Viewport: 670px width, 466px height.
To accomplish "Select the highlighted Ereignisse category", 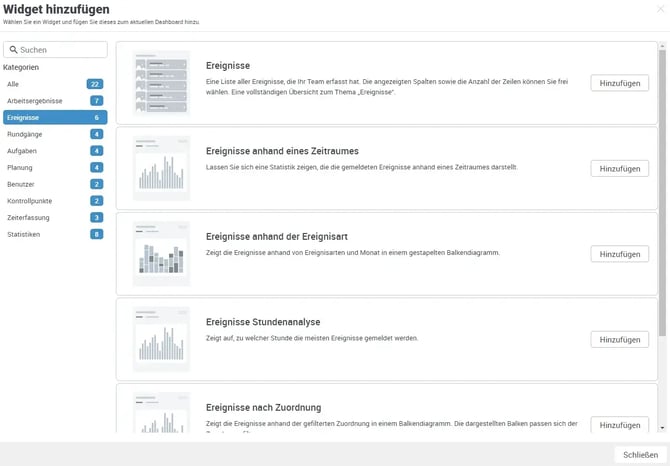I will pyautogui.click(x=55, y=117).
